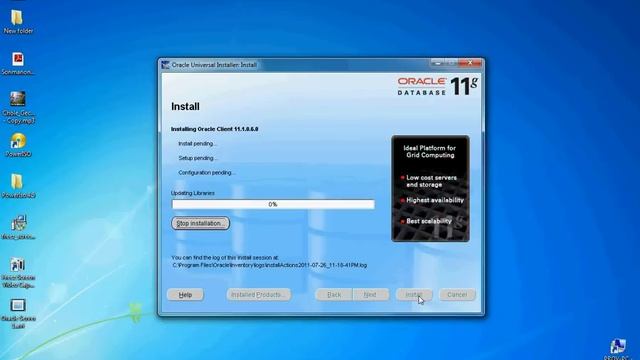Launch the PowerISO desktop shortcut

pos(18,145)
